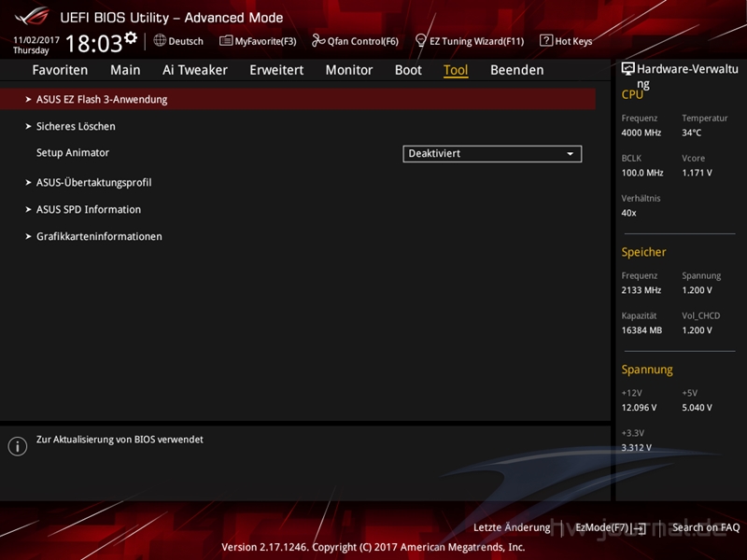Select the Tool tab

coord(456,70)
